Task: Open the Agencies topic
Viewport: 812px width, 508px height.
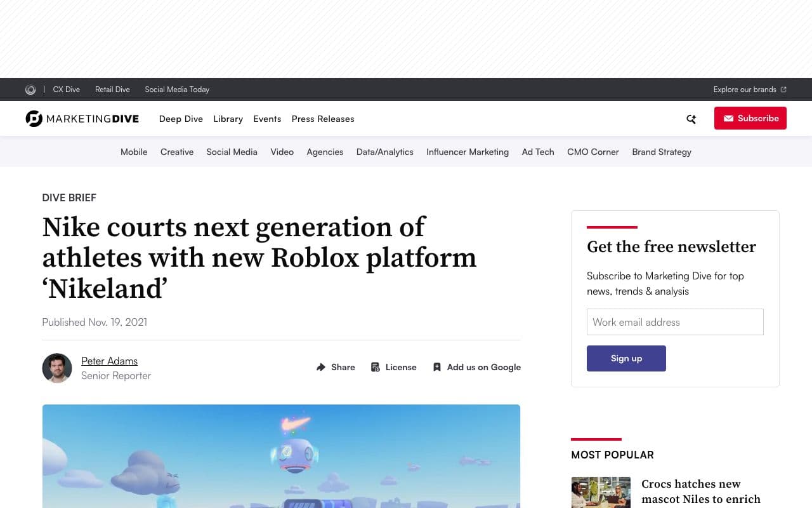Action: (325, 152)
